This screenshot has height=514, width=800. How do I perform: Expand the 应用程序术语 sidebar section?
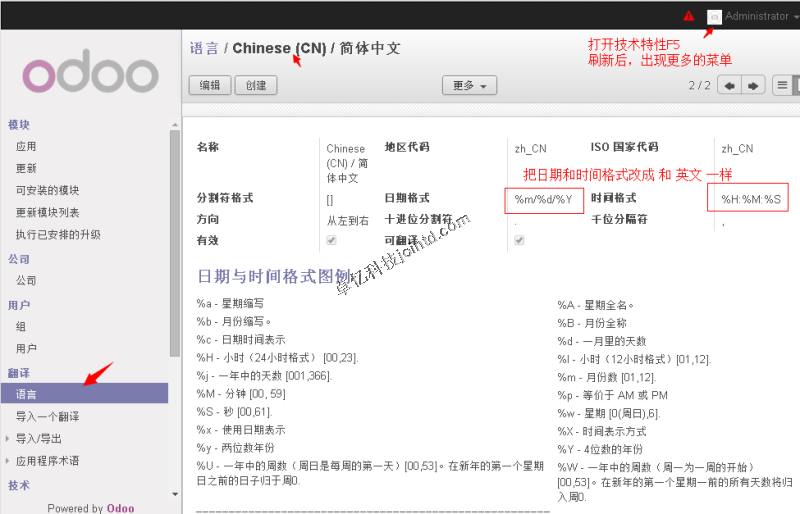[47, 461]
